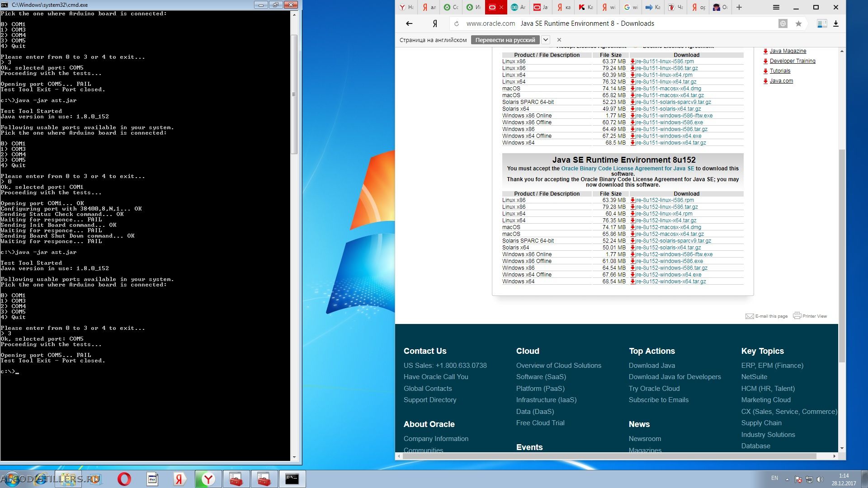Open the cmd.exe title bar system icon
The width and height of the screenshot is (868, 488).
5,5
